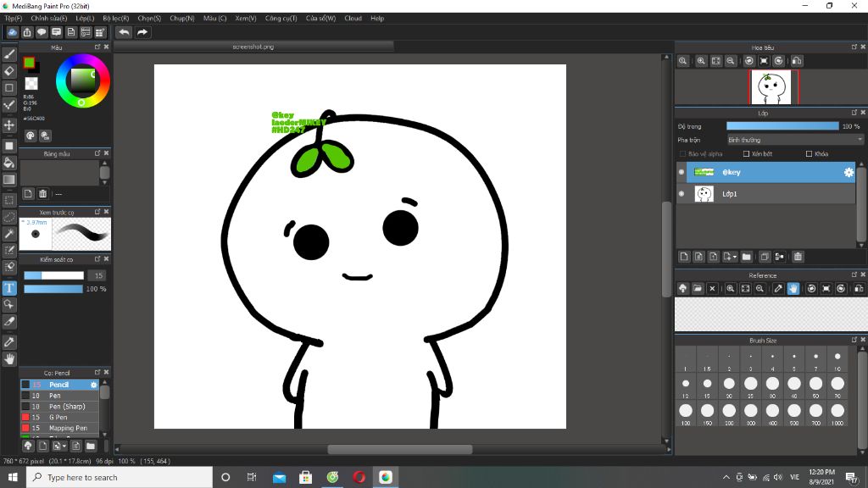Select the Mapping Pen brush
The width and height of the screenshot is (868, 488).
(x=60, y=428)
